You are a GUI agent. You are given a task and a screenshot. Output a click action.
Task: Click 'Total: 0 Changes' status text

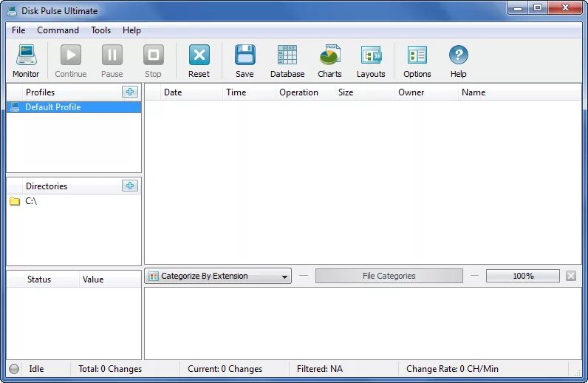[x=110, y=369]
